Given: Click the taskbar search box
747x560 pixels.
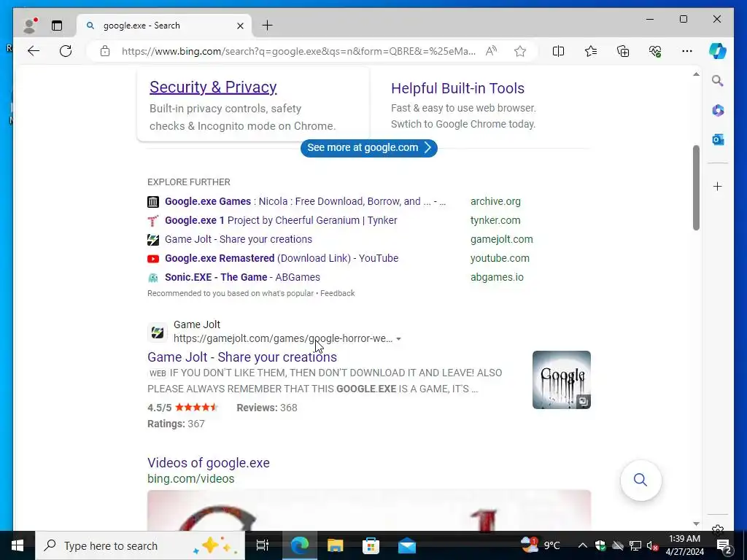Looking at the screenshot, I should (x=140, y=545).
